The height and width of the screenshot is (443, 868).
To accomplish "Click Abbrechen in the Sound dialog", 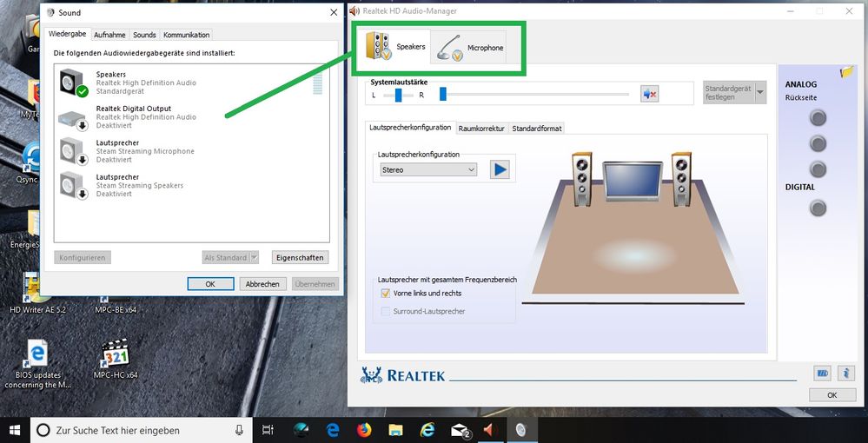I will coord(262,284).
